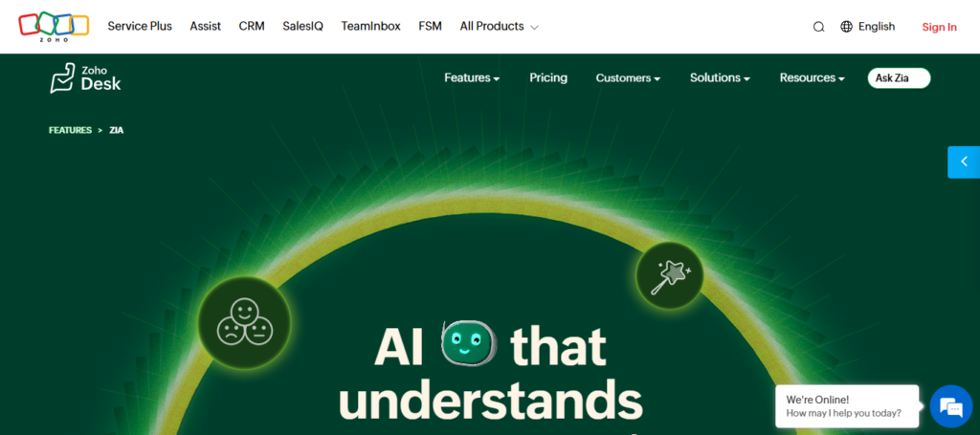Open the live chat bubble icon
This screenshot has width=980, height=435.
pyautogui.click(x=950, y=406)
